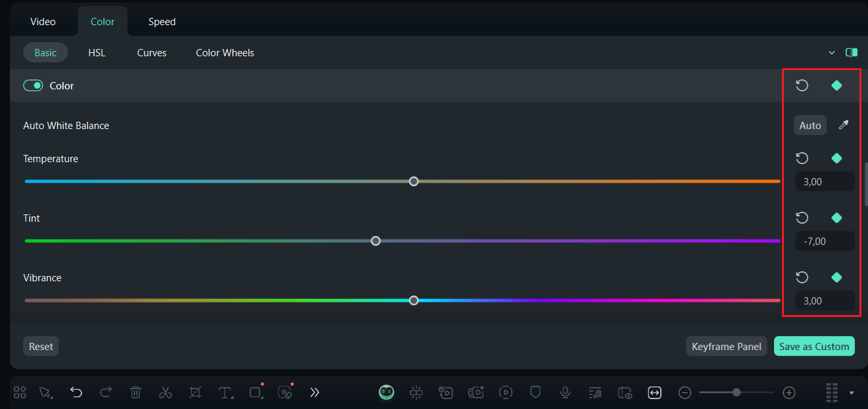This screenshot has height=409, width=868.
Task: Click the Tint value input field
Action: coord(824,241)
